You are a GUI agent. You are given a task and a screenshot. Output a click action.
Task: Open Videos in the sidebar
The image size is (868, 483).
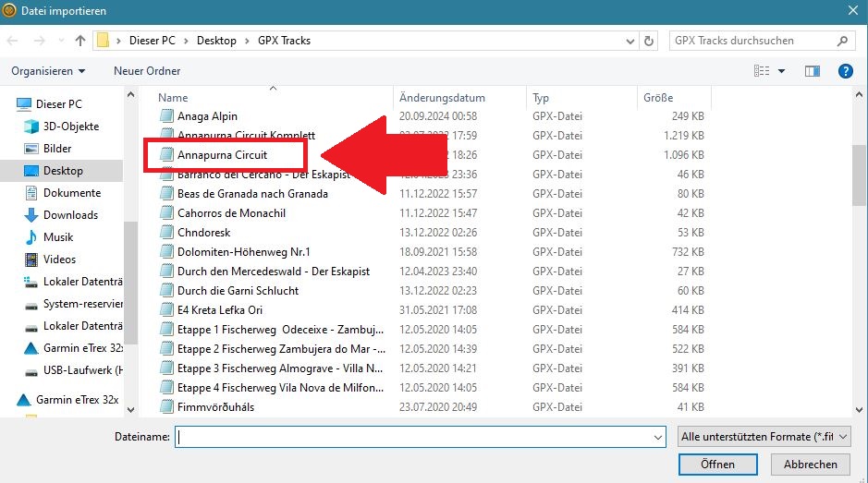click(59, 259)
